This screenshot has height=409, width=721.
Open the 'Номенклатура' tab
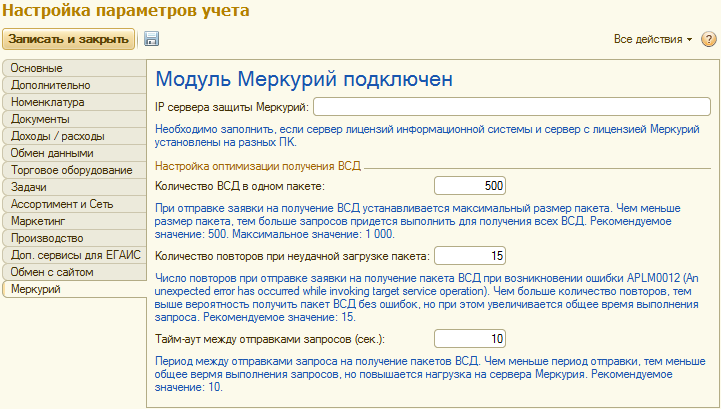click(x=74, y=102)
